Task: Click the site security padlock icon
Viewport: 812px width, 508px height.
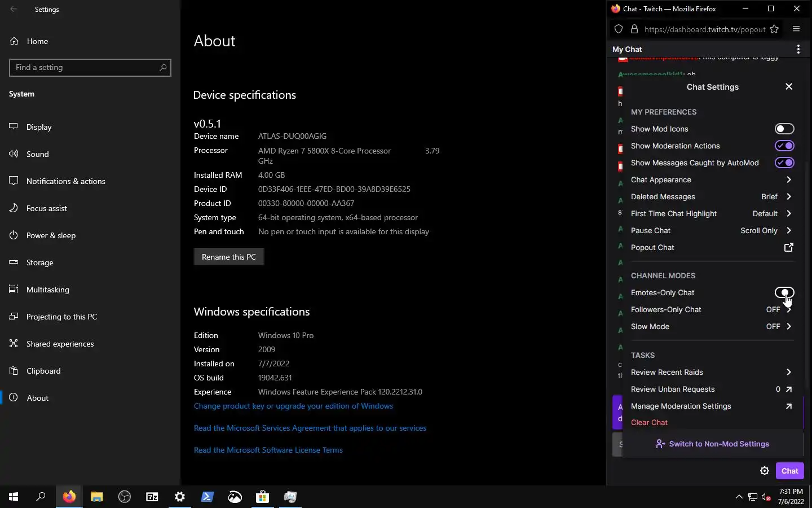Action: click(634, 29)
